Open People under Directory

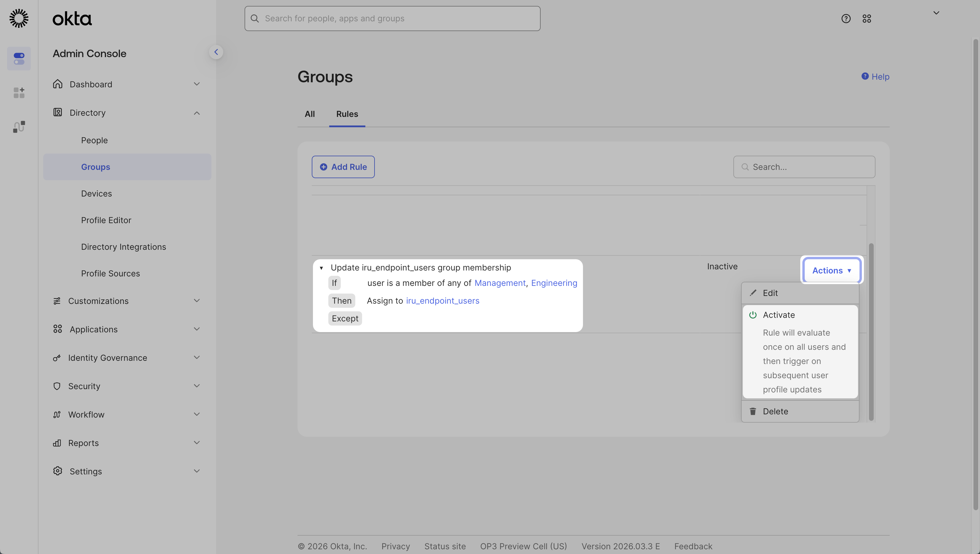(94, 140)
